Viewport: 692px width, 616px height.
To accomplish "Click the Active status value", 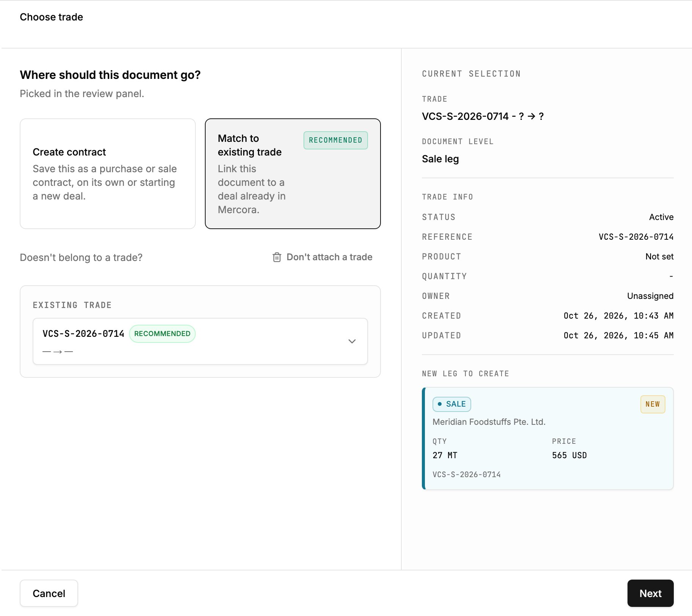I will click(x=661, y=217).
